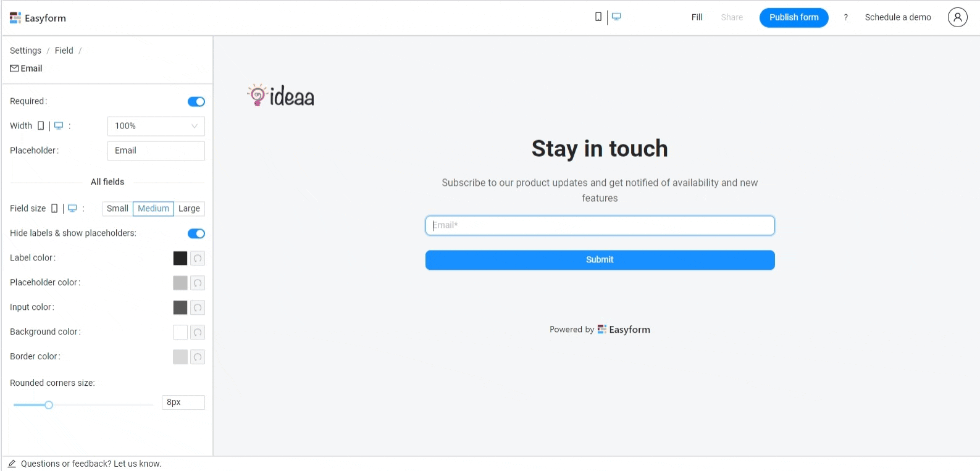The width and height of the screenshot is (980, 471).
Task: Select mobile icon next to Width
Action: coord(41,126)
